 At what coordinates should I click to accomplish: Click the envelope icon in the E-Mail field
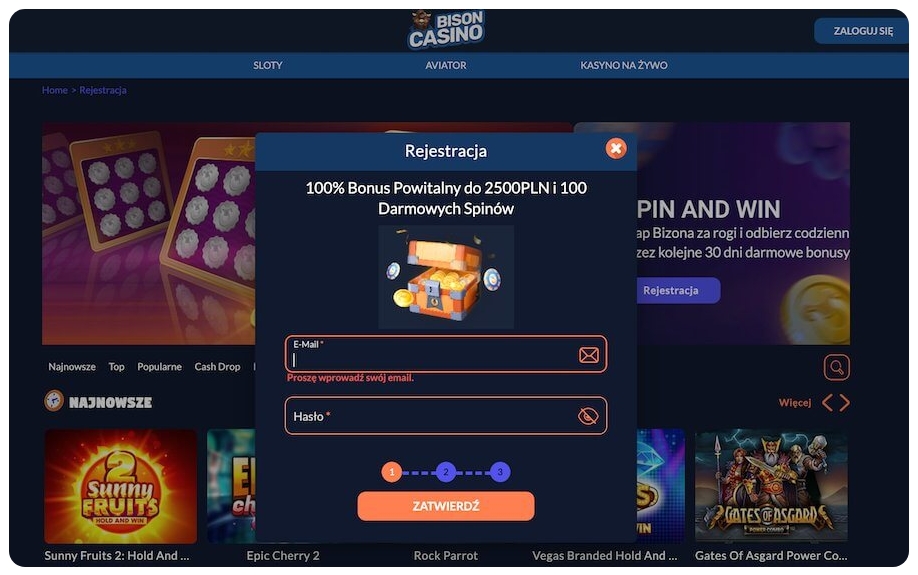click(588, 355)
